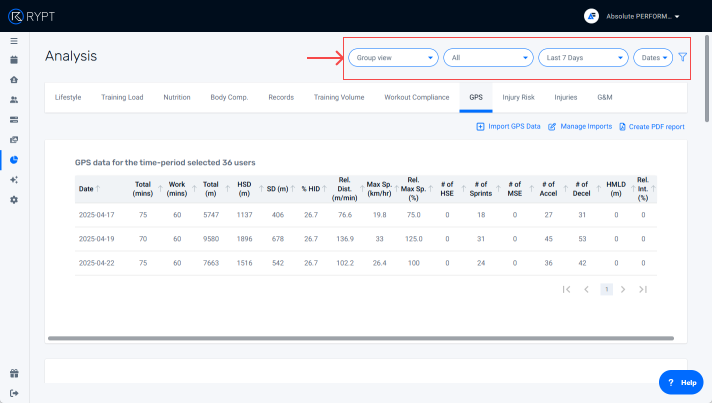This screenshot has width=712, height=403.
Task: Click the logout icon in sidebar
Action: [x=14, y=393]
